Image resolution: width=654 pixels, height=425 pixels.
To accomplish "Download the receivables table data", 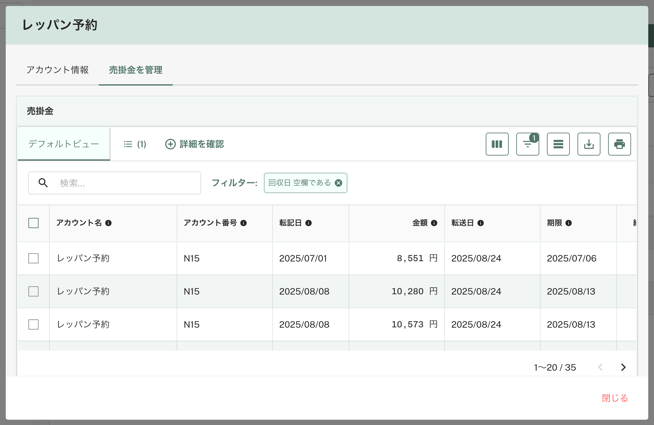I will tap(589, 144).
